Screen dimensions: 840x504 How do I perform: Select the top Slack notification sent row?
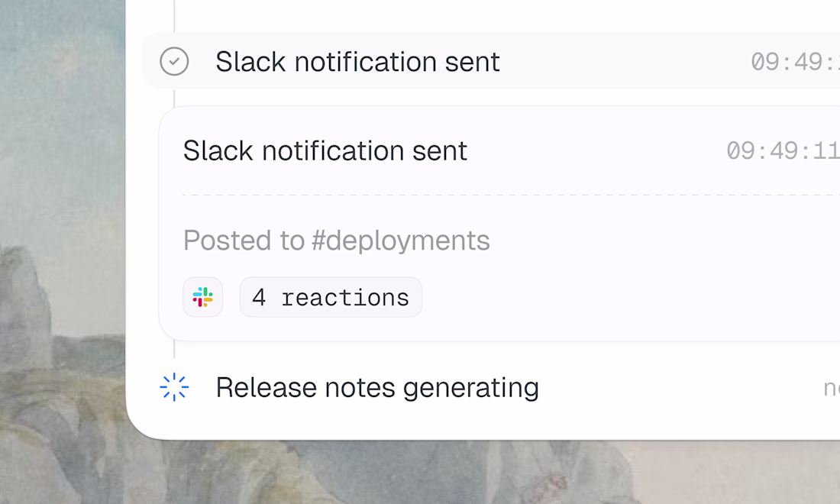pos(491,61)
